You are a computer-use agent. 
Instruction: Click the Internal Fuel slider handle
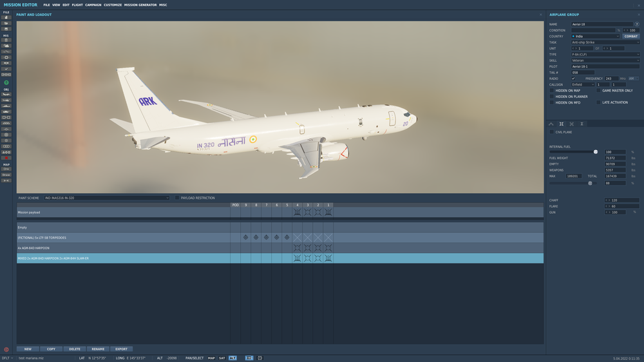pos(596,152)
